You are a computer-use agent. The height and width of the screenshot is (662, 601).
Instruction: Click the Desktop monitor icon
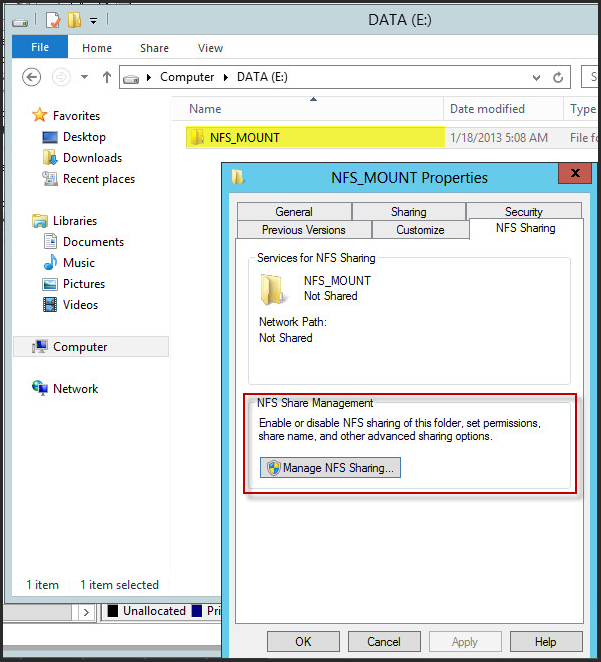(50, 137)
